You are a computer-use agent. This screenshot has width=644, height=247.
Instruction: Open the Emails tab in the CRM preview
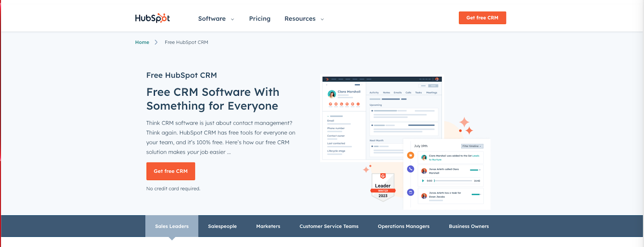click(x=398, y=93)
